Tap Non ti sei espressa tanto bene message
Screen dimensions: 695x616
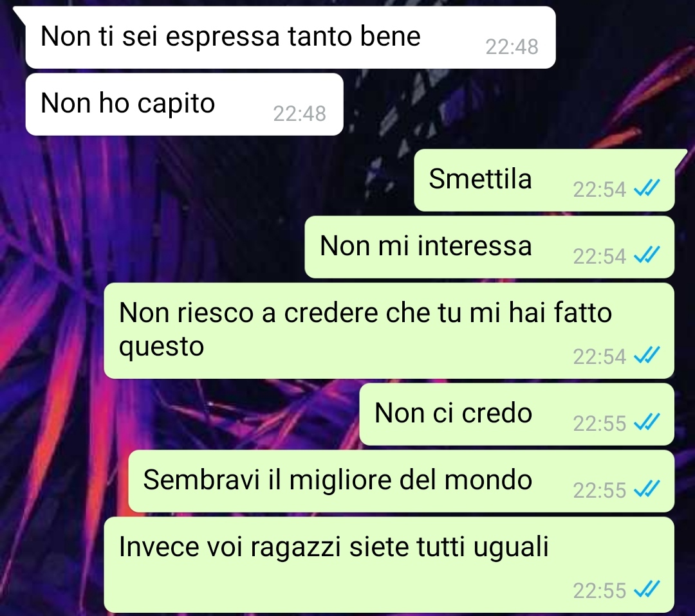pyautogui.click(x=290, y=37)
